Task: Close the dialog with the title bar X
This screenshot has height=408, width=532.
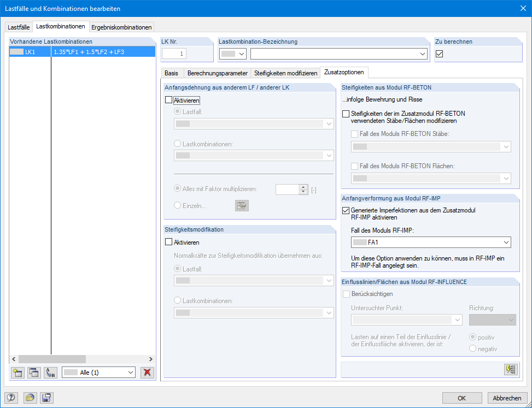Action: pyautogui.click(x=523, y=9)
